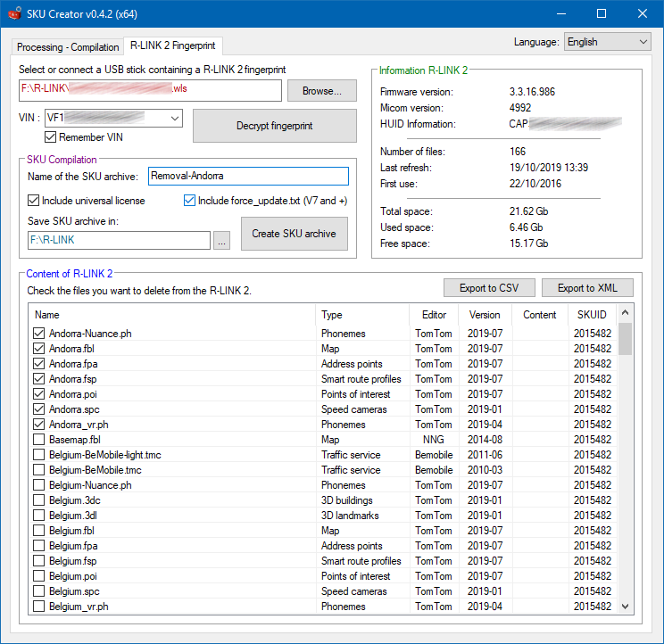
Task: Click the Micom version value 4992
Action: 520,108
